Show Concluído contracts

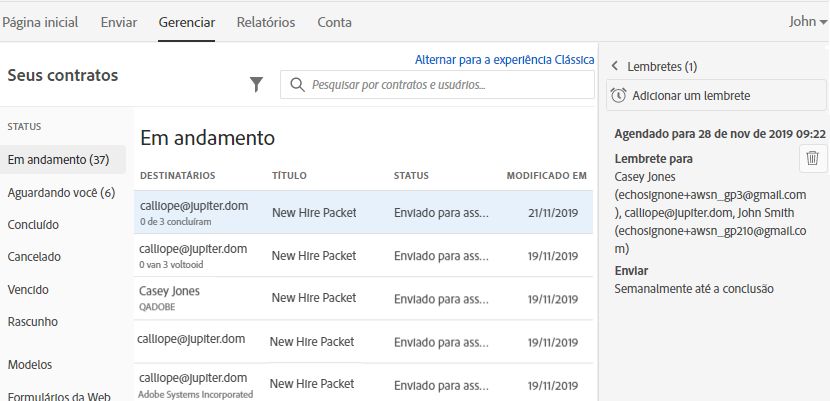click(33, 225)
